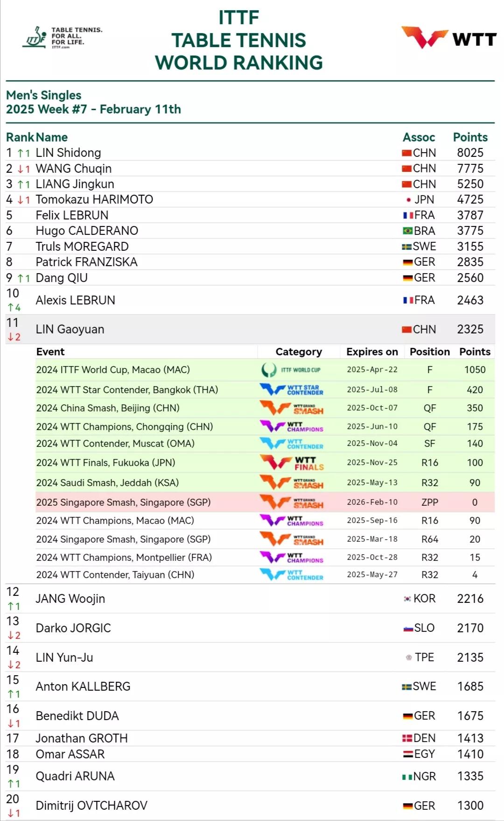Image resolution: width=504 pixels, height=821 pixels.
Task: Click the 8025 points value
Action: pyautogui.click(x=470, y=153)
